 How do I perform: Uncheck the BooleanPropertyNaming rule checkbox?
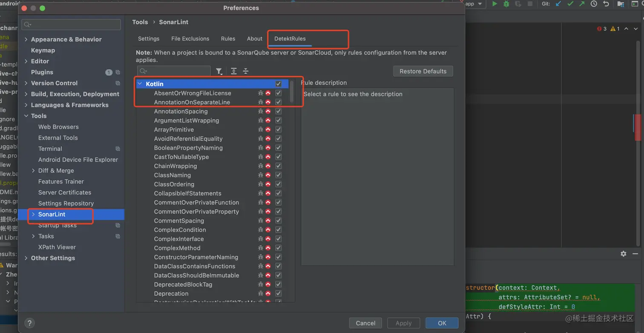pos(279,148)
